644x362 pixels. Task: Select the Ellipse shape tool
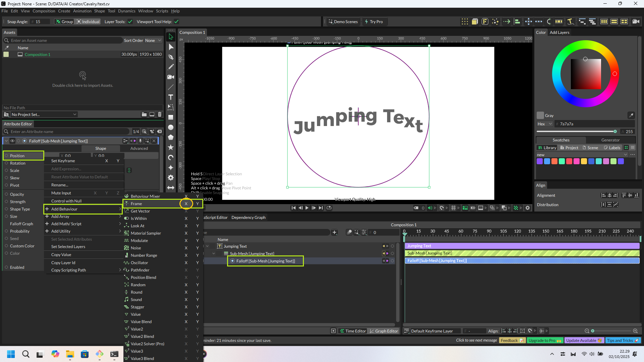[171, 127]
